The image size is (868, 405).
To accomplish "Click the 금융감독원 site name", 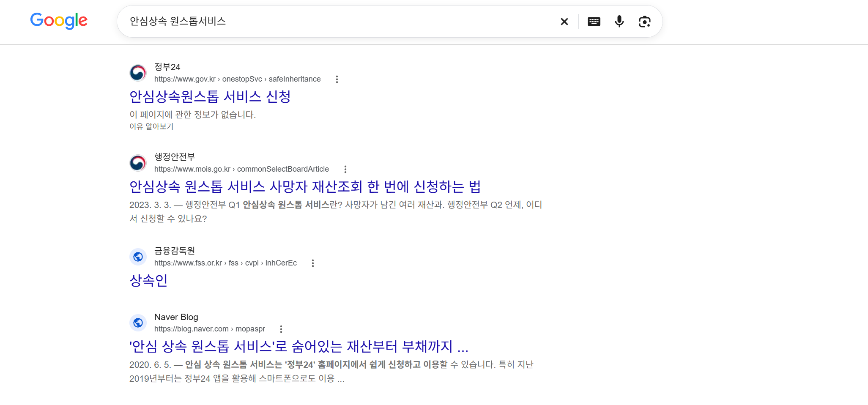I will (175, 251).
